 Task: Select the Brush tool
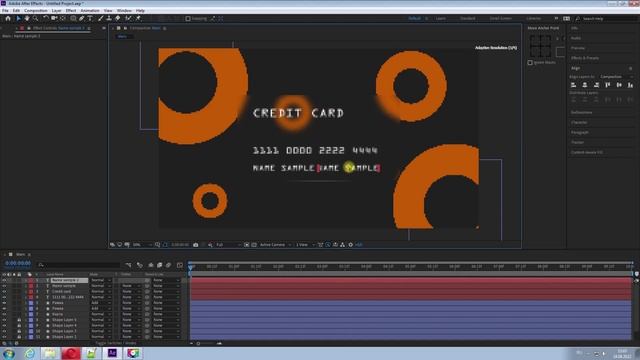(100, 18)
